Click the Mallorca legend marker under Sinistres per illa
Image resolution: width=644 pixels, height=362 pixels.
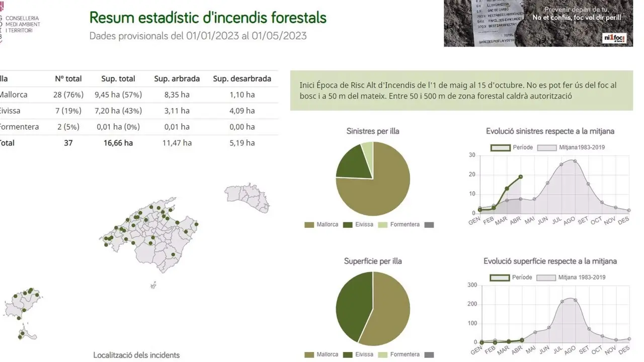(x=309, y=224)
